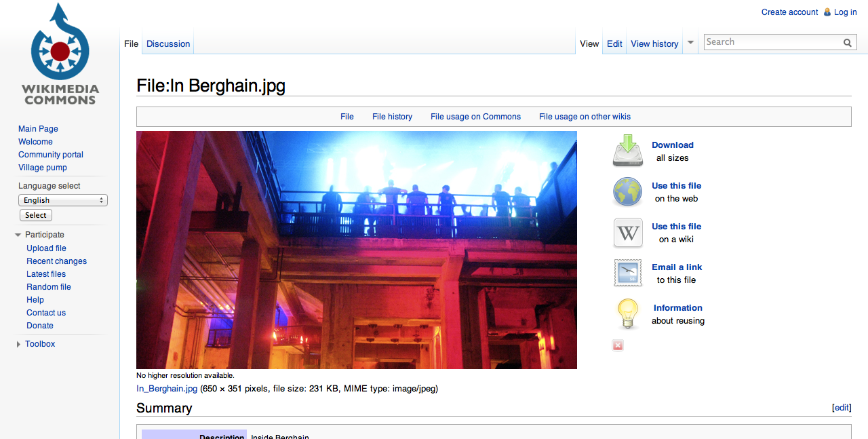Screen dimensions: 868x439
Task: Expand the Toolbox sidebar section
Action: coord(18,344)
